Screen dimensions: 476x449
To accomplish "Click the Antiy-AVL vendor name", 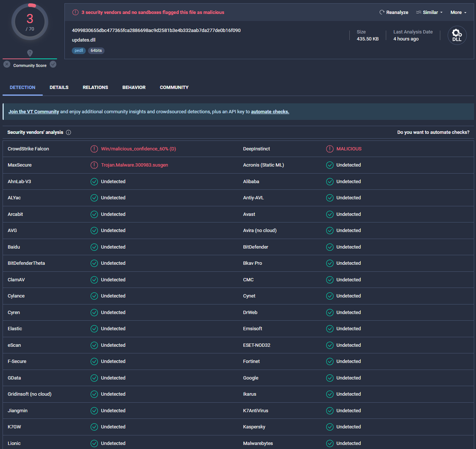I will pos(253,198).
